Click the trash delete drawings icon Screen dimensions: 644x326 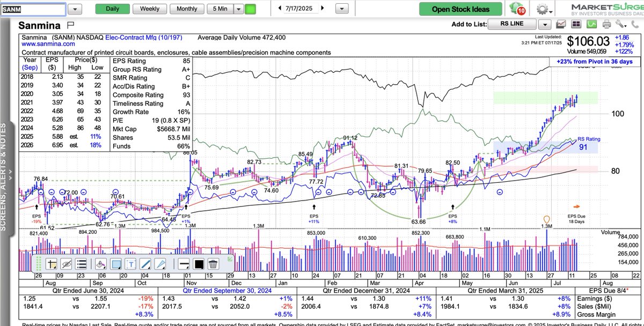click(213, 264)
